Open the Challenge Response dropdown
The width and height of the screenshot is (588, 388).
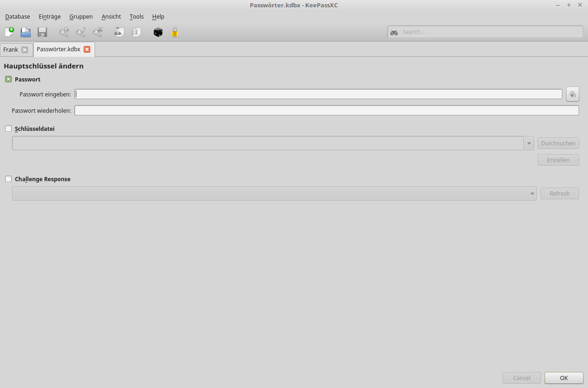(x=274, y=193)
